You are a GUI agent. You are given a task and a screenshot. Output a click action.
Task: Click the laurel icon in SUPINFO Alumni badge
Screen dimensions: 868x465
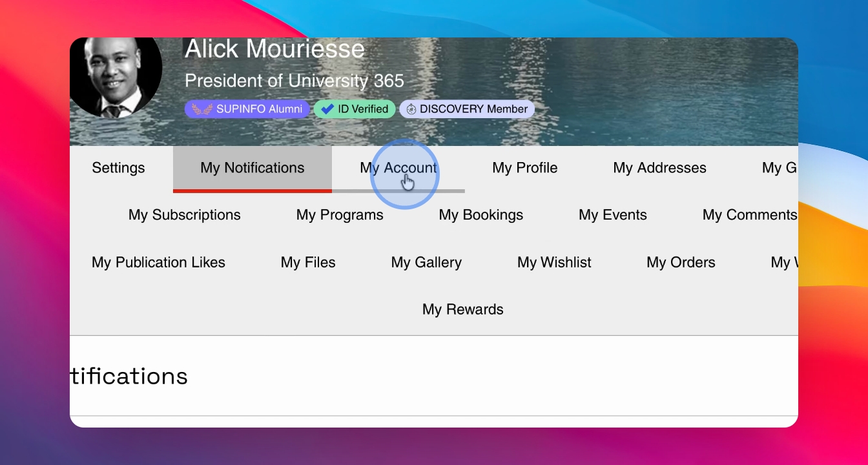click(201, 109)
